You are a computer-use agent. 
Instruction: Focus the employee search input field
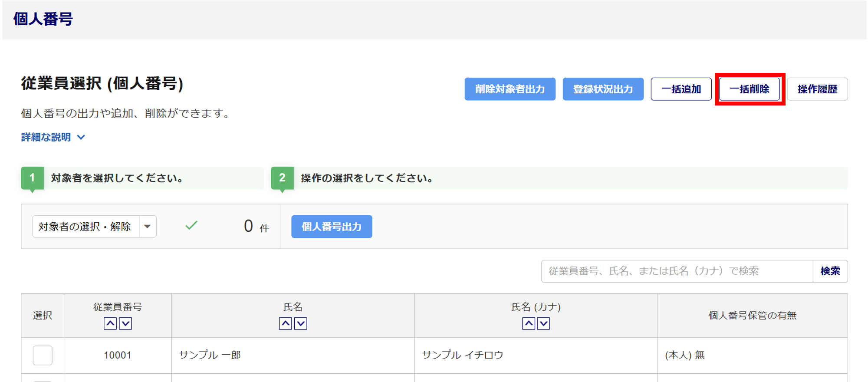click(x=677, y=271)
